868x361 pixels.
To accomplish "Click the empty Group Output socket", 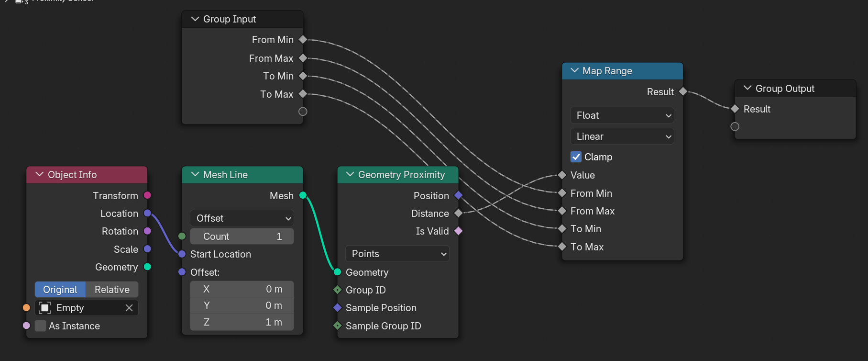I will click(735, 126).
